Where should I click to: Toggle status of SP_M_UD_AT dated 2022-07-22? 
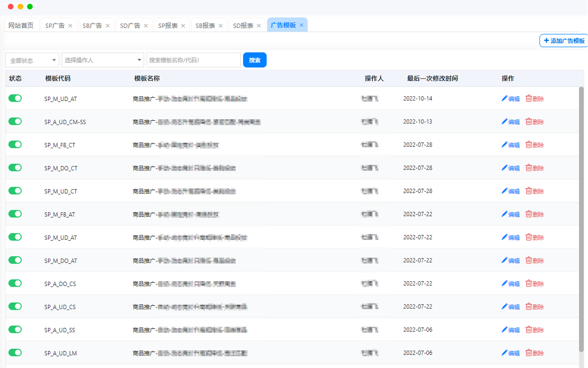coord(15,237)
